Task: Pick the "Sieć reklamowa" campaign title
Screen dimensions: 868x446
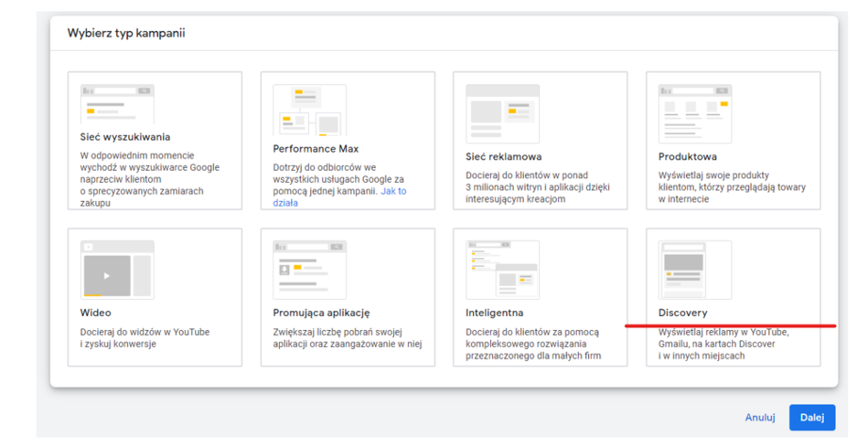Action: pyautogui.click(x=503, y=156)
